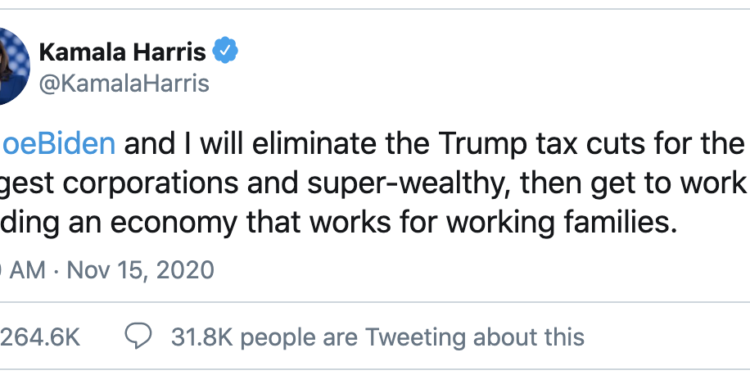Click the words "and I will"

pos(184,143)
